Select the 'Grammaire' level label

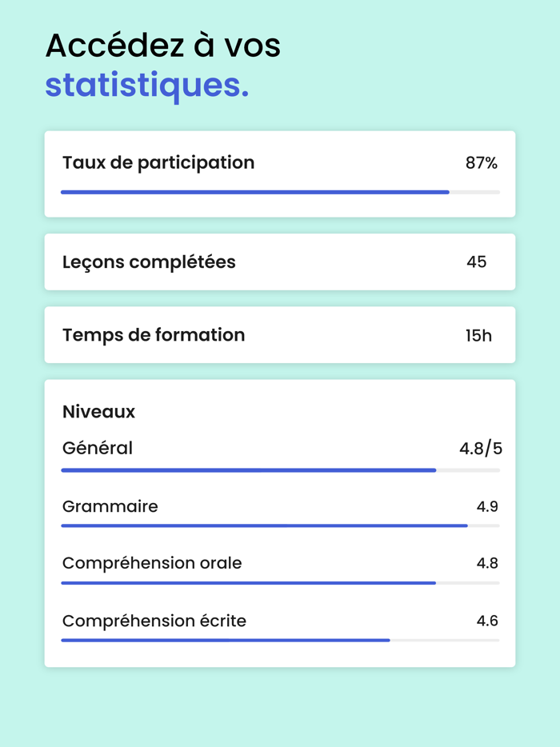110,506
